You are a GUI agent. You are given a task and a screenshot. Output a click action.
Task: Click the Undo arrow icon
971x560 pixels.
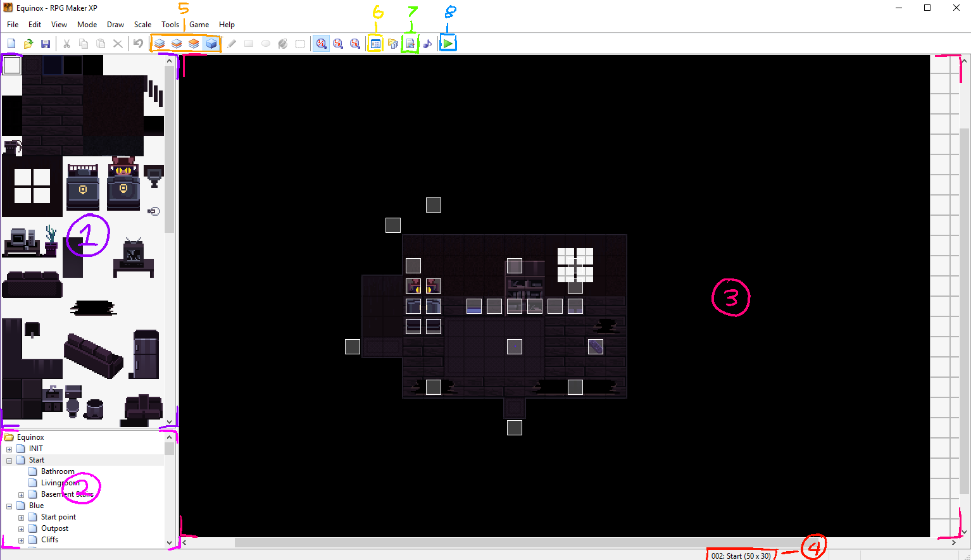click(x=137, y=44)
